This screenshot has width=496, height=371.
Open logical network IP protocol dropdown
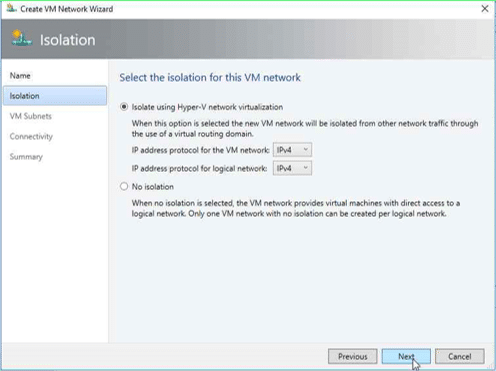click(292, 168)
